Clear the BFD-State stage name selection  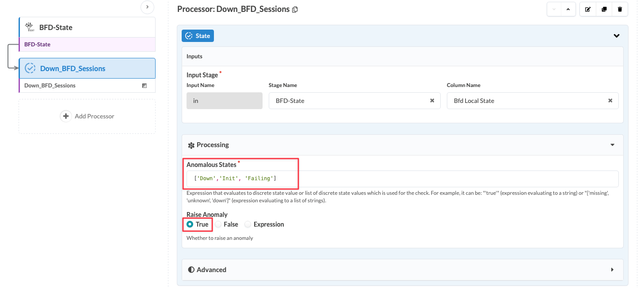click(432, 101)
